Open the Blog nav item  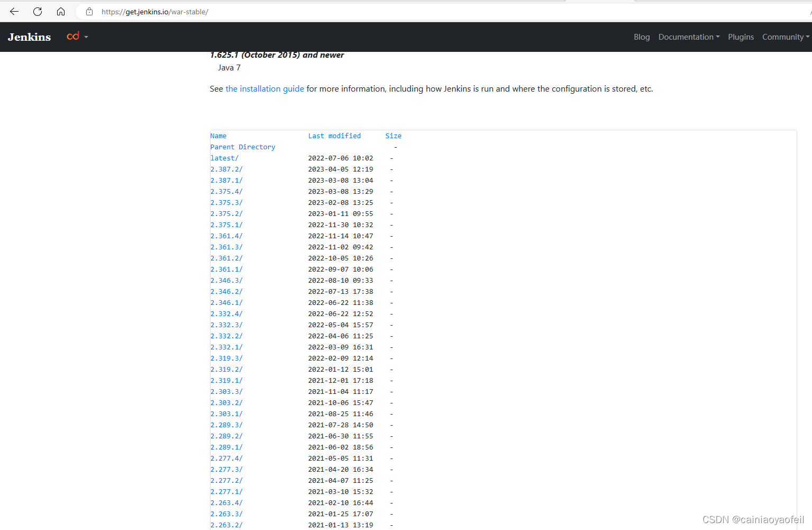(642, 37)
